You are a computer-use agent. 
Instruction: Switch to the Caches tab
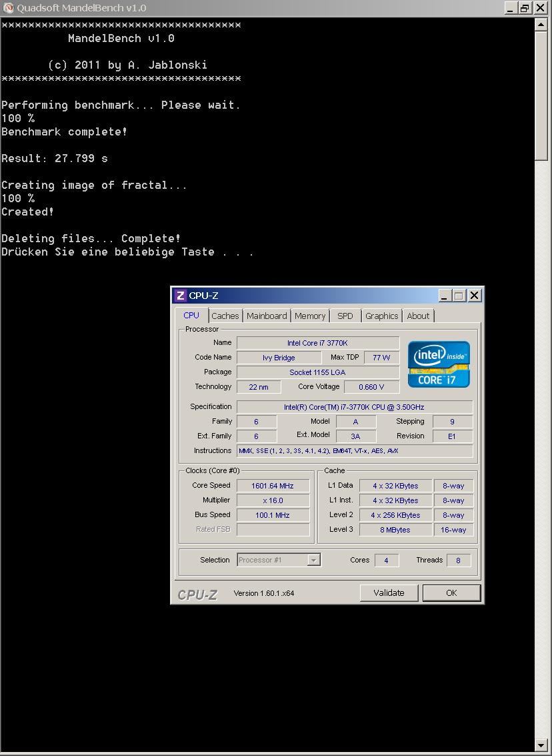[x=225, y=316]
